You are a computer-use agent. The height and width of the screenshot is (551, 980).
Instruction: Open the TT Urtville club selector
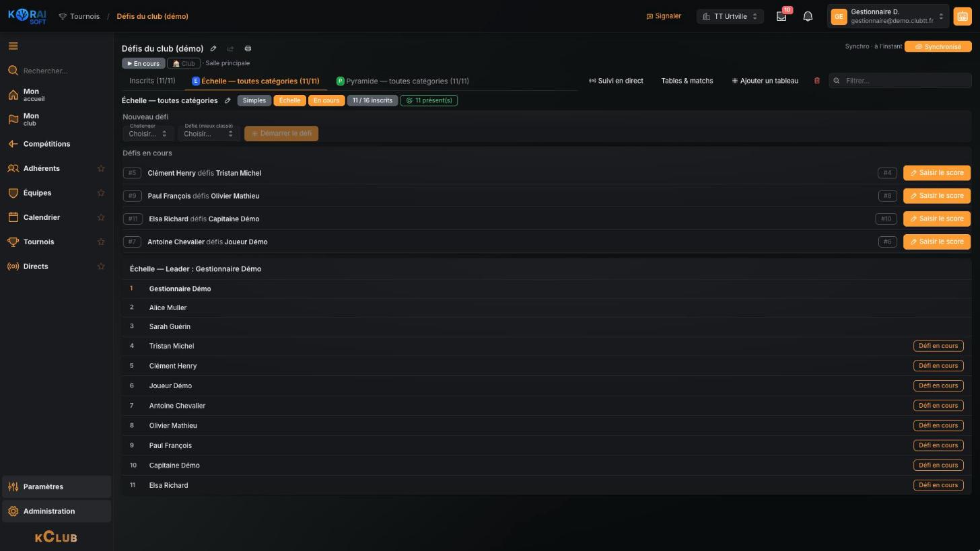click(730, 16)
